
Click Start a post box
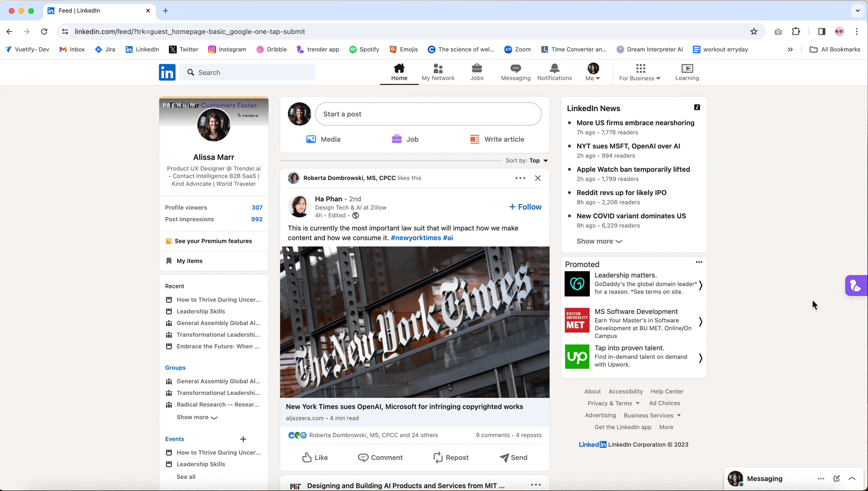pyautogui.click(x=428, y=114)
